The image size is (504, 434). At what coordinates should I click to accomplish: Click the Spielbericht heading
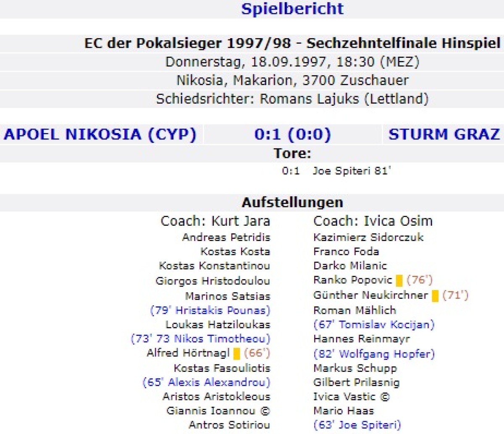(292, 9)
